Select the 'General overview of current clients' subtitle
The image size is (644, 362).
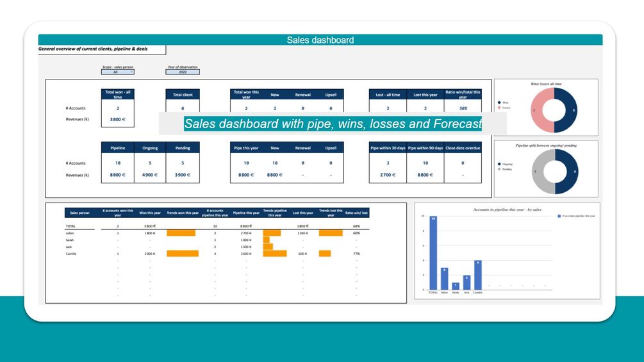tap(93, 49)
